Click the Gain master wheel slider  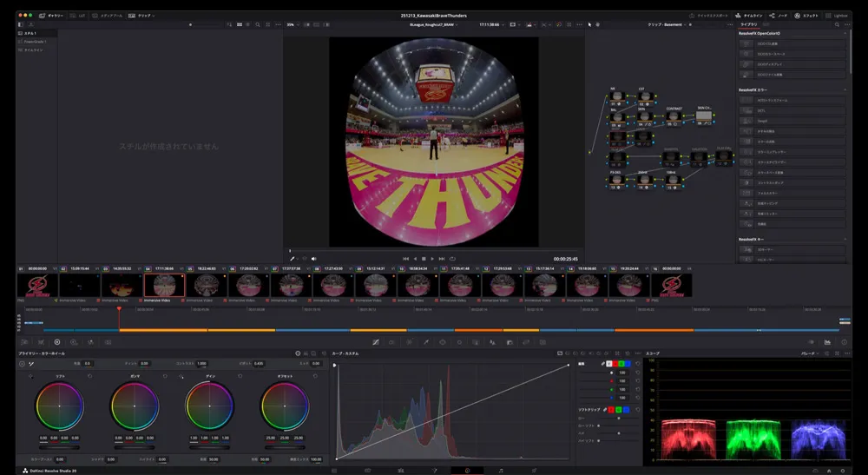[x=209, y=446]
